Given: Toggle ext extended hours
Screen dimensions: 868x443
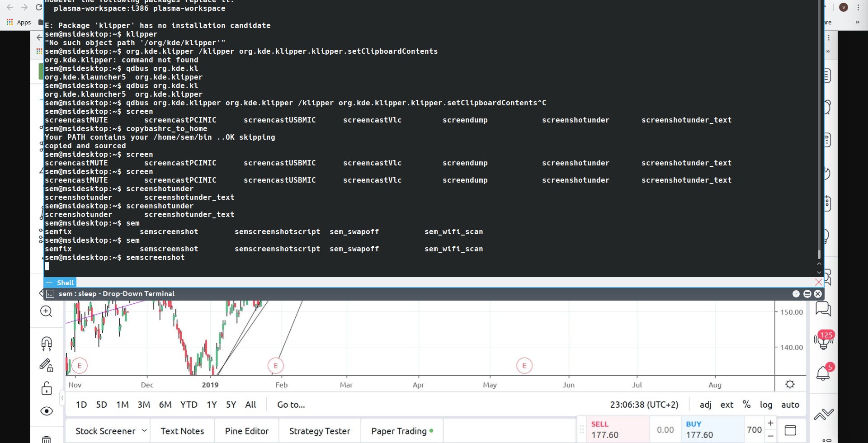Looking at the screenshot, I should [727, 405].
